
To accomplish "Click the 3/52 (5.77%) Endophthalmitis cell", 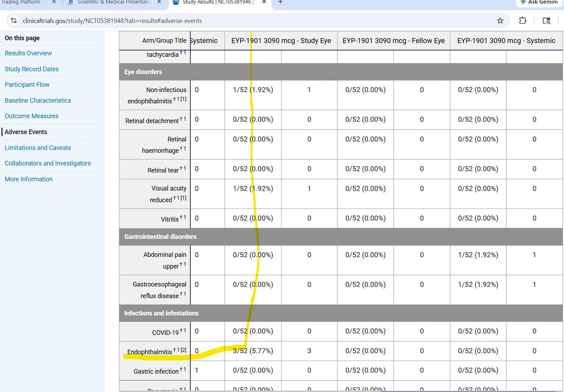I will (253, 351).
